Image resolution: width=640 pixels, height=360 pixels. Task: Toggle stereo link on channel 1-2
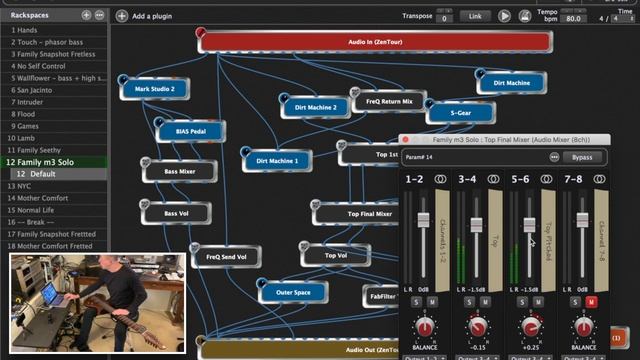click(440, 179)
